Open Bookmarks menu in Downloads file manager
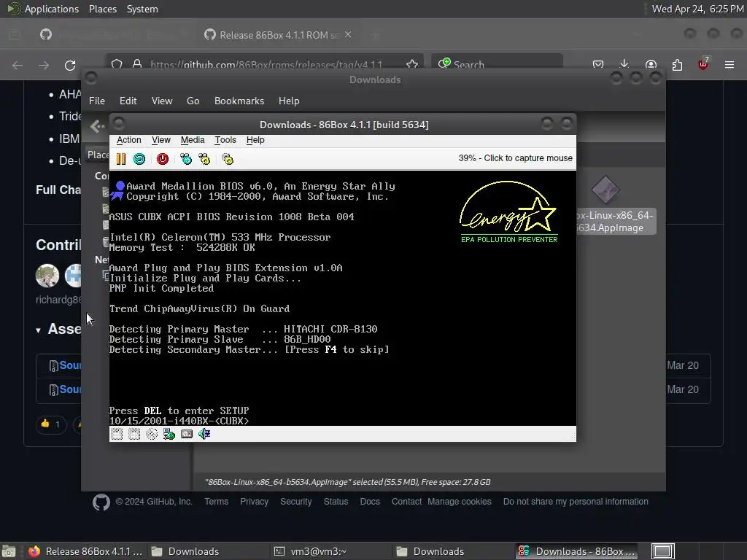Screen dimensions: 747x560 point(239,101)
